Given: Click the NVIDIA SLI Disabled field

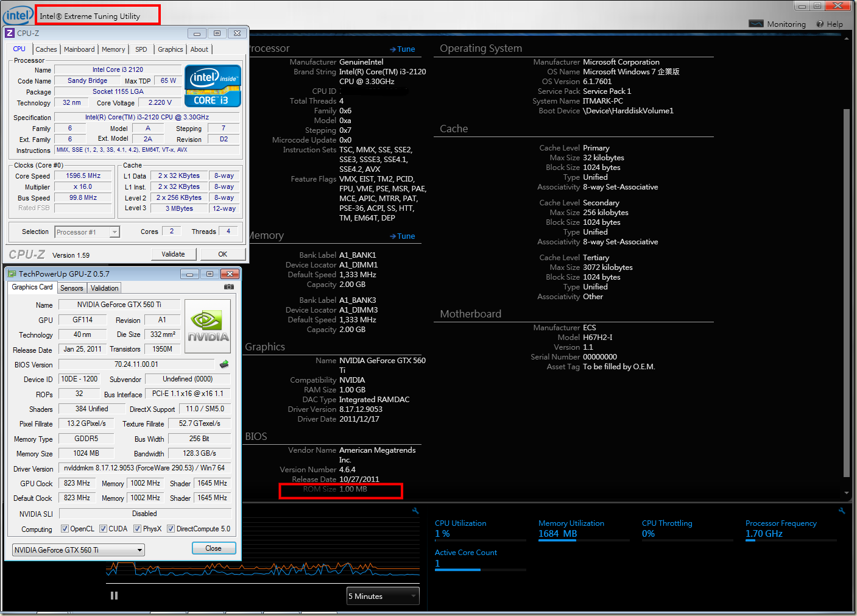Looking at the screenshot, I should [144, 514].
